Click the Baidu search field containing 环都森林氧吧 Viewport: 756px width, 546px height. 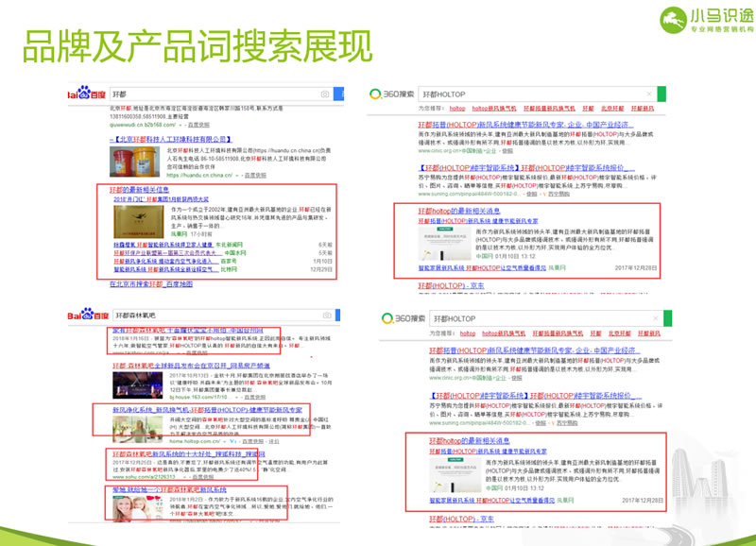pyautogui.click(x=224, y=316)
